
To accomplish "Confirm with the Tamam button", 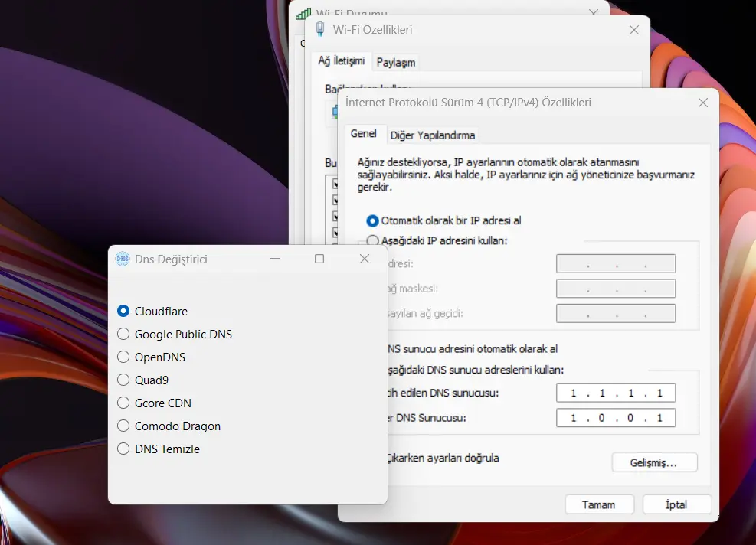I will pos(599,504).
